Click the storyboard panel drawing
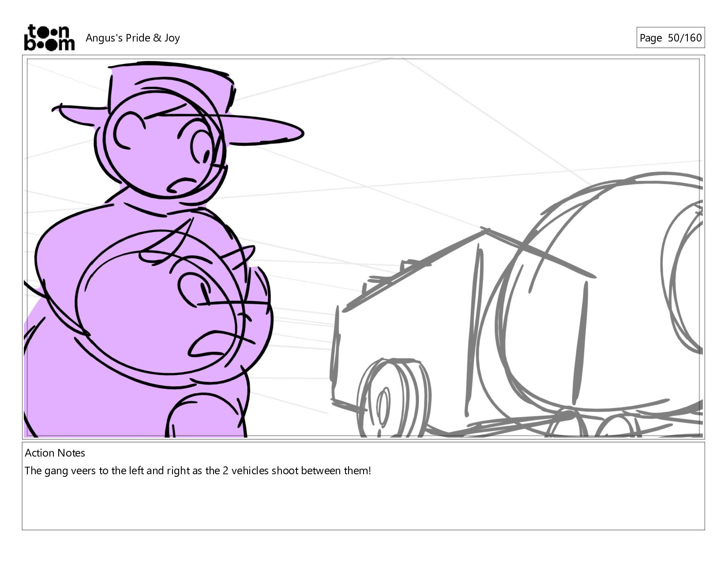 pos(363,247)
